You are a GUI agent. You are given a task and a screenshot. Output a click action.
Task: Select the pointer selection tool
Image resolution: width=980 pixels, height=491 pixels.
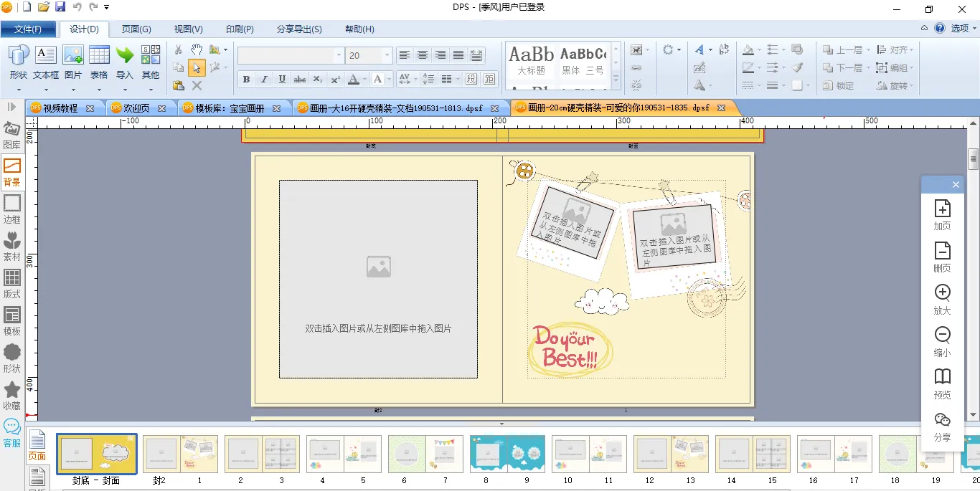[197, 68]
